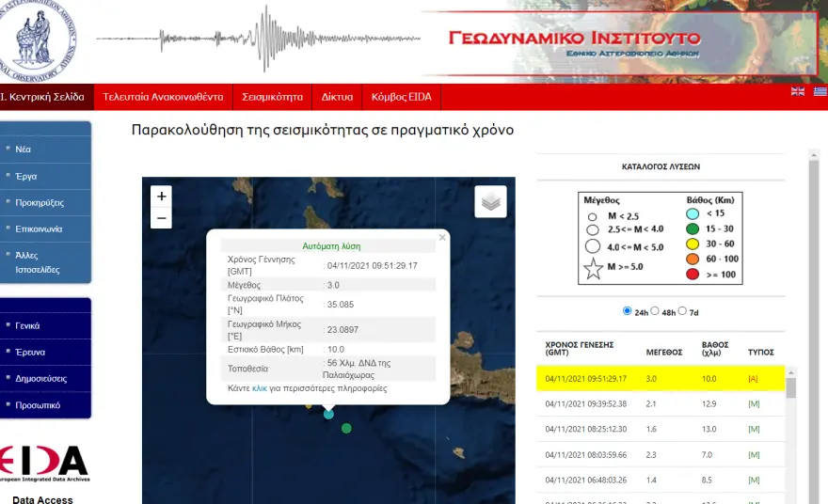Select the 7d time range radio

coord(684,311)
